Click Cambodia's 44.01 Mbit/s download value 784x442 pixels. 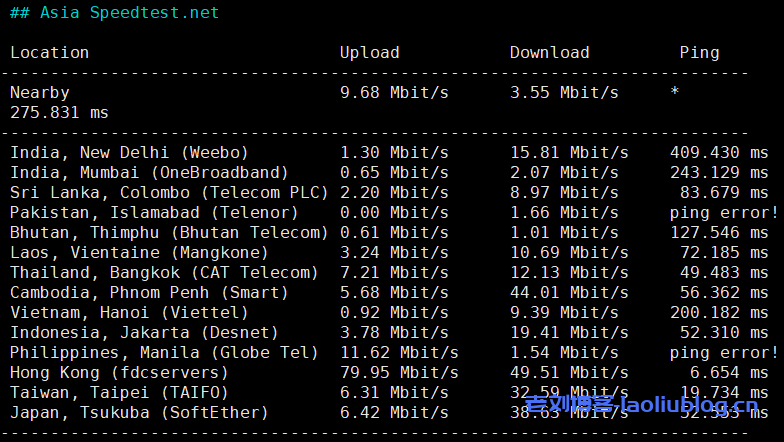coord(569,293)
